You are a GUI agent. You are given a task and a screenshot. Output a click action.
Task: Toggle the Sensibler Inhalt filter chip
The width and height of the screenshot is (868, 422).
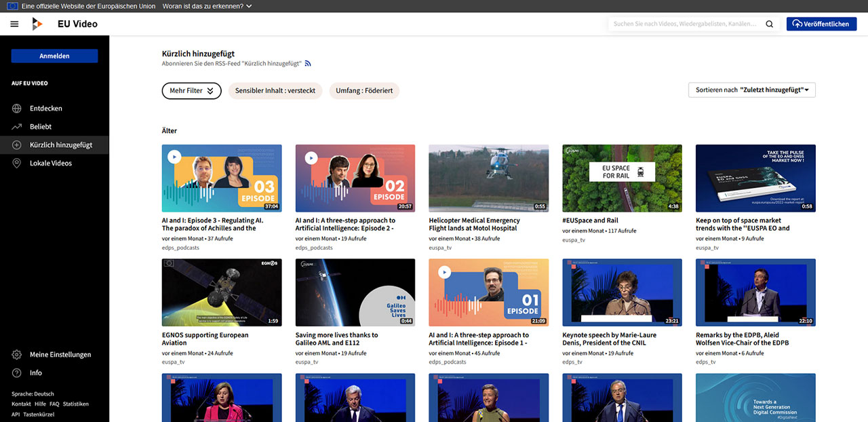point(275,91)
